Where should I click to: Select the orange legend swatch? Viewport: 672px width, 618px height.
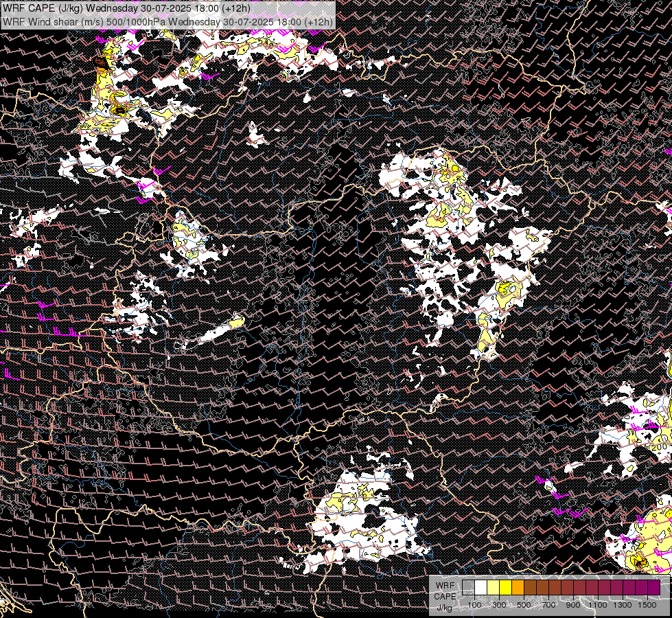click(518, 588)
